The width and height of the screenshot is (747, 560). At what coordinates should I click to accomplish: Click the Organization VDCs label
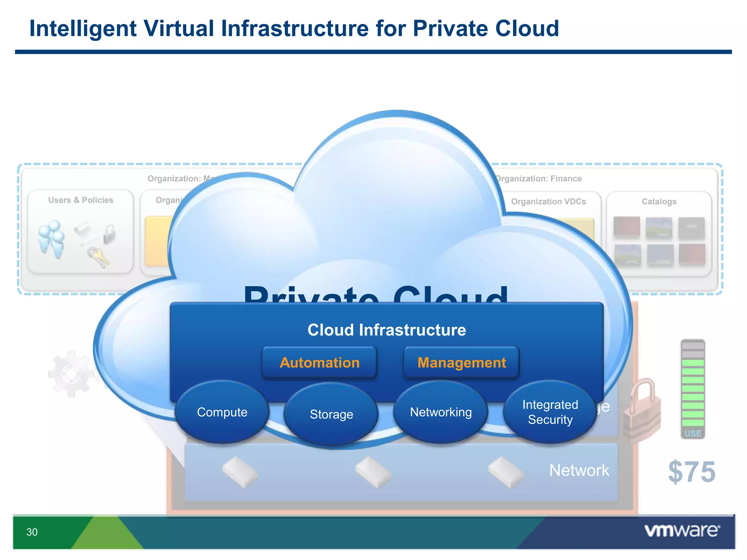549,202
